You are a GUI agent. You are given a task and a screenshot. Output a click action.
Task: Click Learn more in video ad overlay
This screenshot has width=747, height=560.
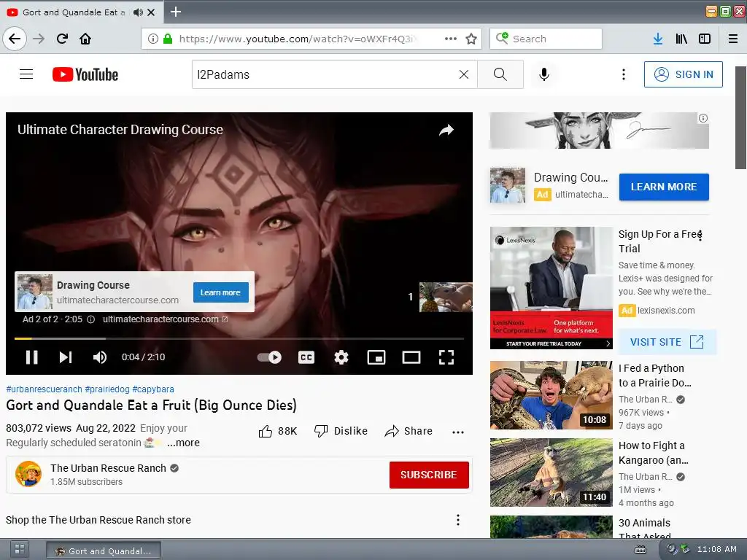pyautogui.click(x=220, y=292)
